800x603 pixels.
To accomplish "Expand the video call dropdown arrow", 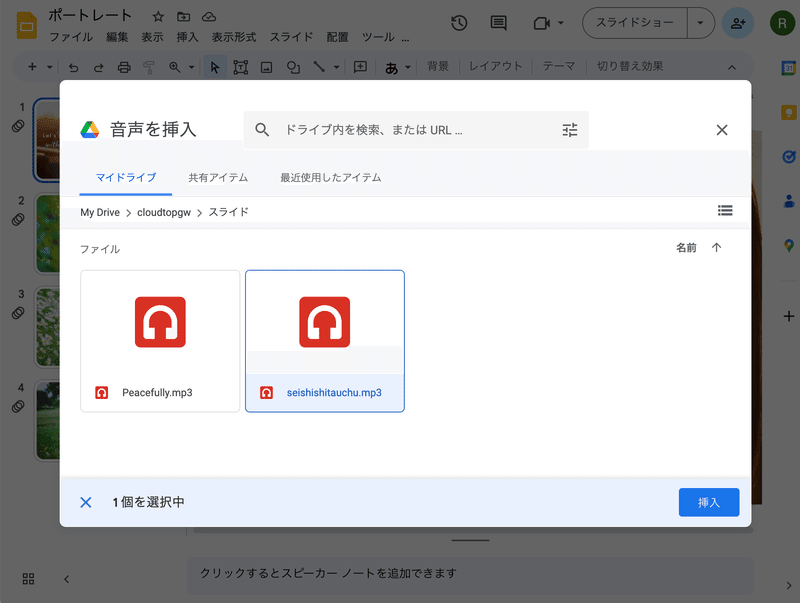I will point(561,23).
